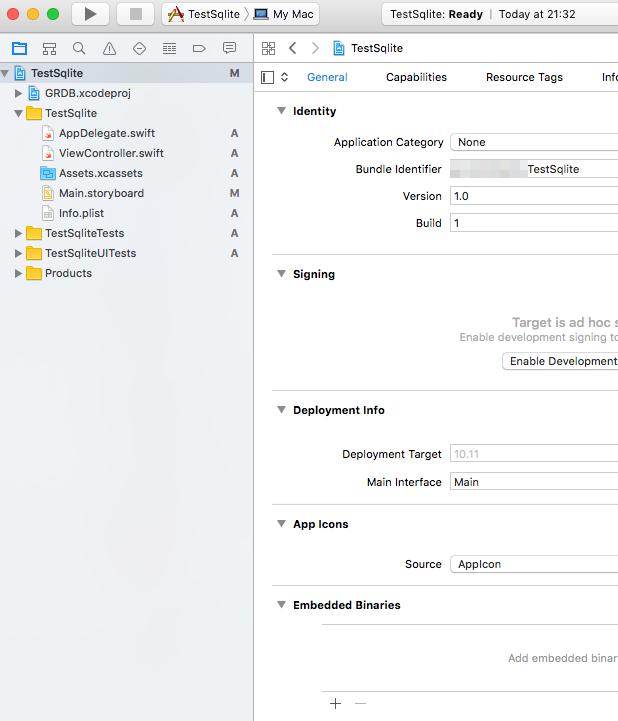
Task: Switch to the Info tab
Action: 610,77
